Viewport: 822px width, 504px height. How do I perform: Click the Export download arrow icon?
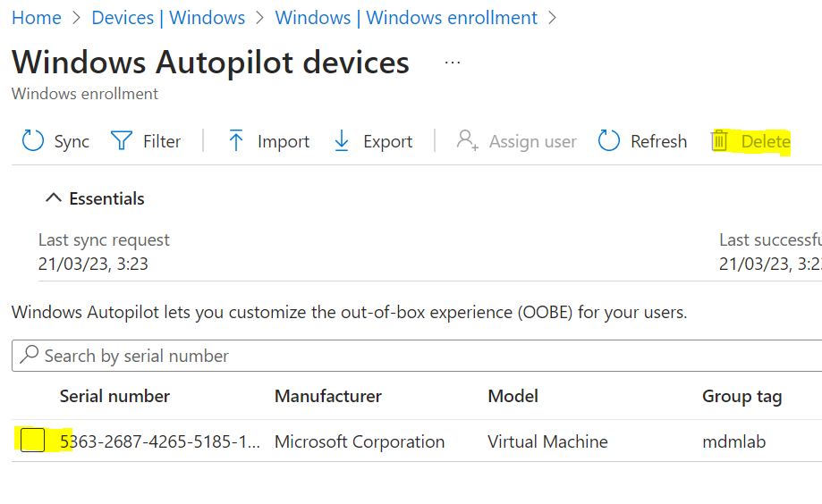342,141
